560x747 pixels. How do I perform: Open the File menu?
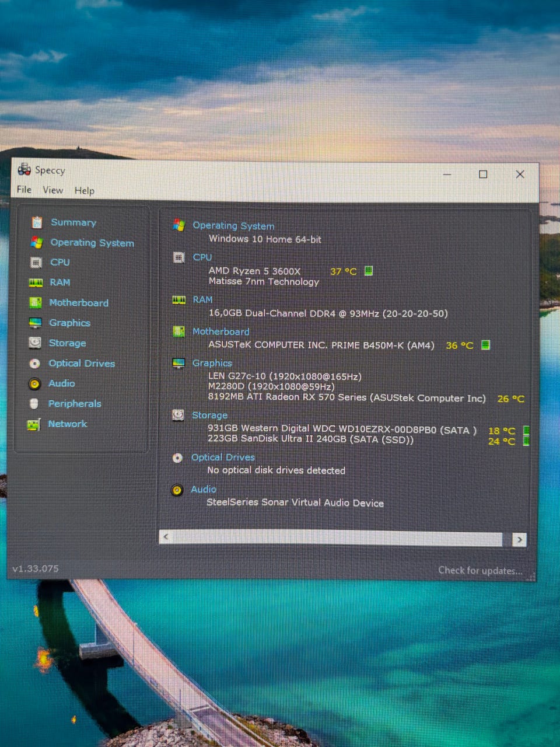point(24,190)
